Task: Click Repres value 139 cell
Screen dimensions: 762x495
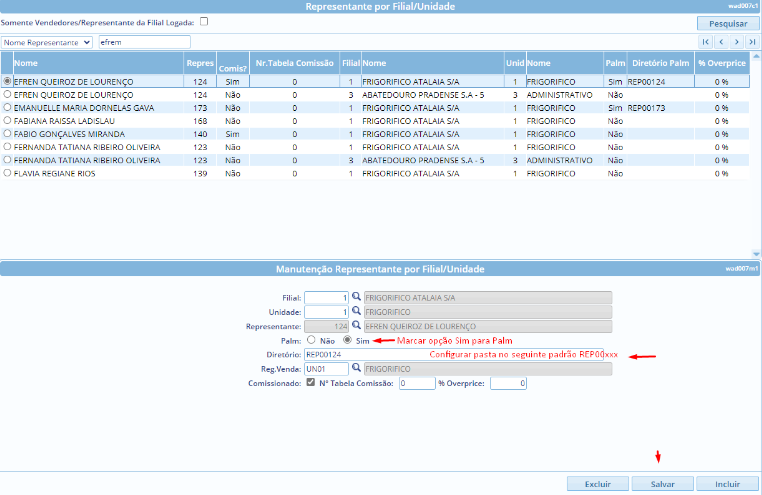Action: (200, 173)
